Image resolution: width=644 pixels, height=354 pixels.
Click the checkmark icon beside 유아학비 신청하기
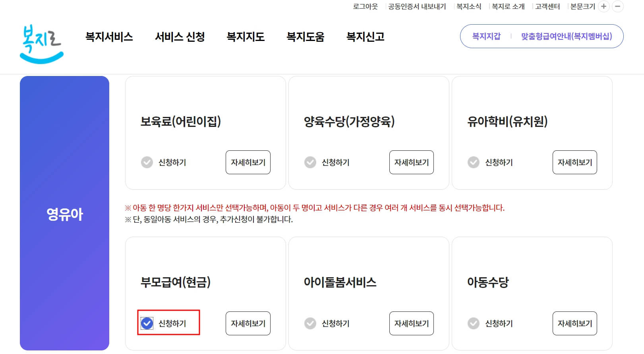(x=473, y=162)
